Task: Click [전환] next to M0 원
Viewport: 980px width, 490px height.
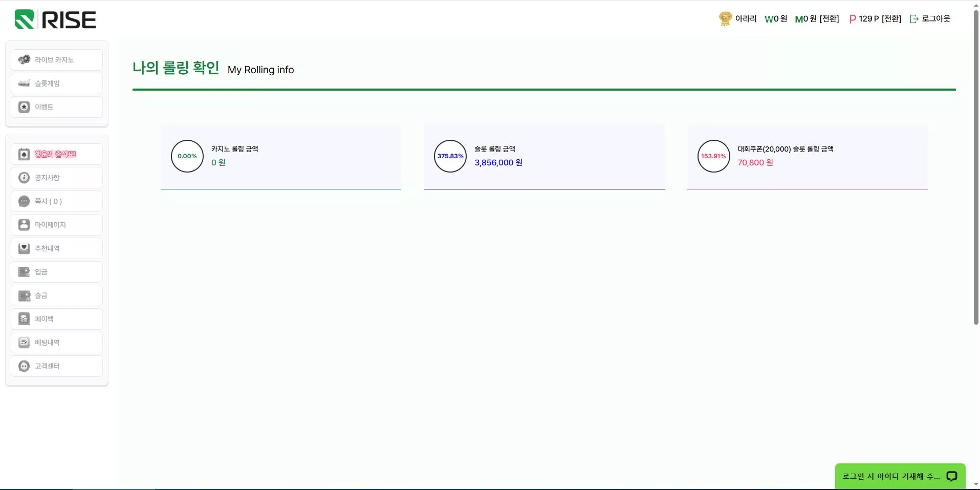Action: (829, 18)
